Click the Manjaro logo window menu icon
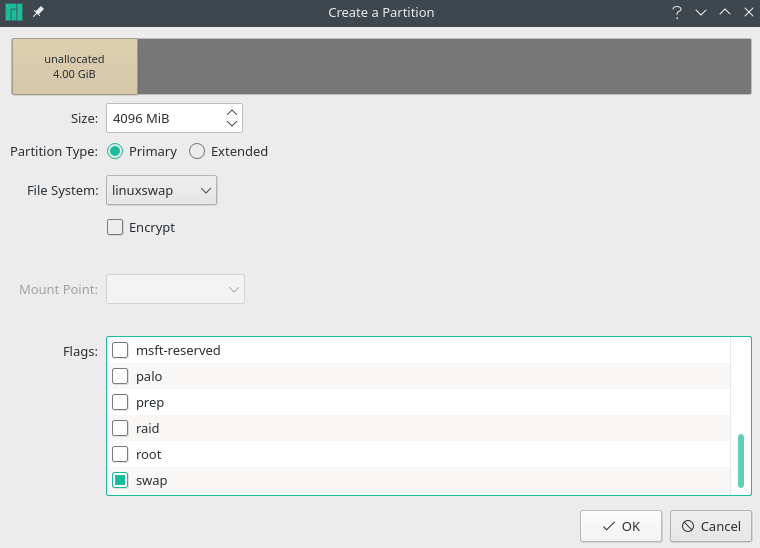 pyautogui.click(x=14, y=12)
